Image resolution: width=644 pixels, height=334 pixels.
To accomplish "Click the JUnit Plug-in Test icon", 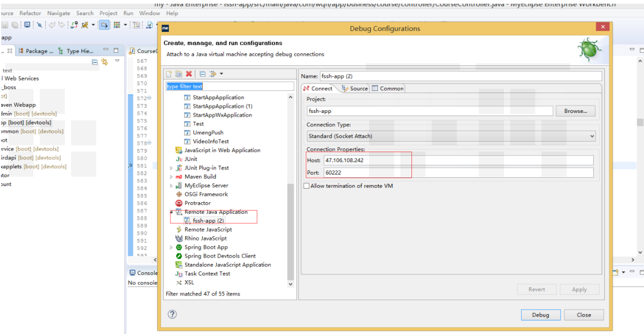I will 179,168.
